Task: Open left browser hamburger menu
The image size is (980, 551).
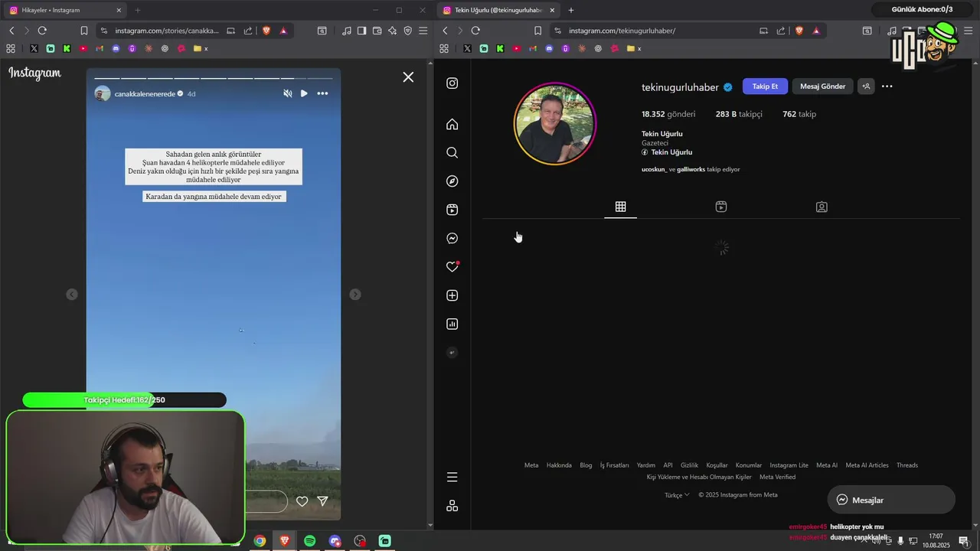Action: 423,31
